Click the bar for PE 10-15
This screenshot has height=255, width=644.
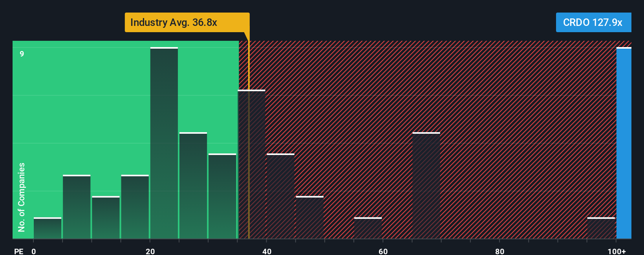tap(106, 217)
